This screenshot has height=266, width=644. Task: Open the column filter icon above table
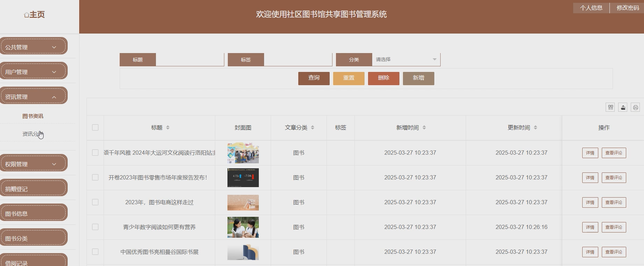[x=610, y=108]
